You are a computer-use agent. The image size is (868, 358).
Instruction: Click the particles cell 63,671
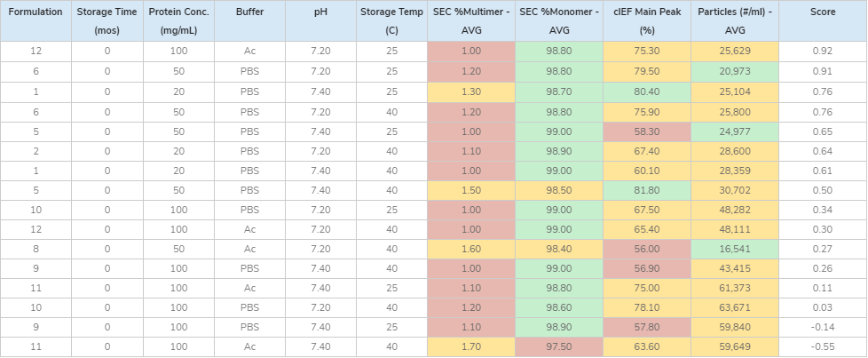click(x=734, y=306)
